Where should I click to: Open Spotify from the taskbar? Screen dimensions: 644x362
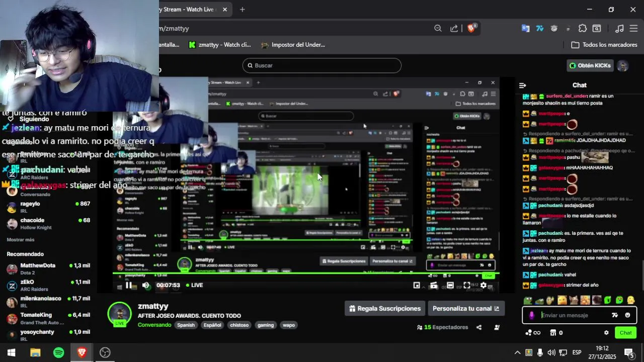pos(59,352)
